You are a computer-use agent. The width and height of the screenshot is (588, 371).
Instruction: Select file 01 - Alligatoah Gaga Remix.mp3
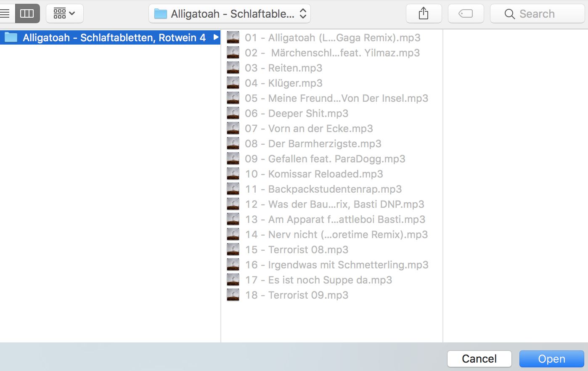(332, 37)
